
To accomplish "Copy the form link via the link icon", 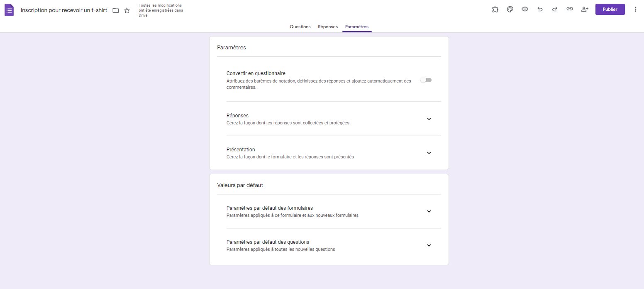I will coord(570,9).
